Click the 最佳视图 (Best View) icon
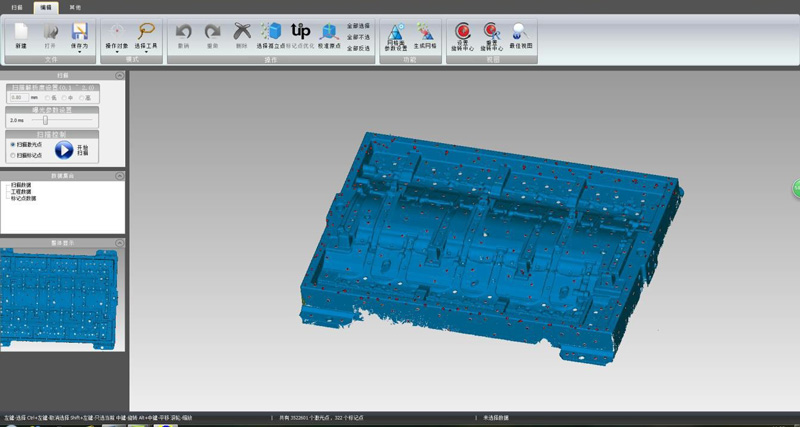 520,35
